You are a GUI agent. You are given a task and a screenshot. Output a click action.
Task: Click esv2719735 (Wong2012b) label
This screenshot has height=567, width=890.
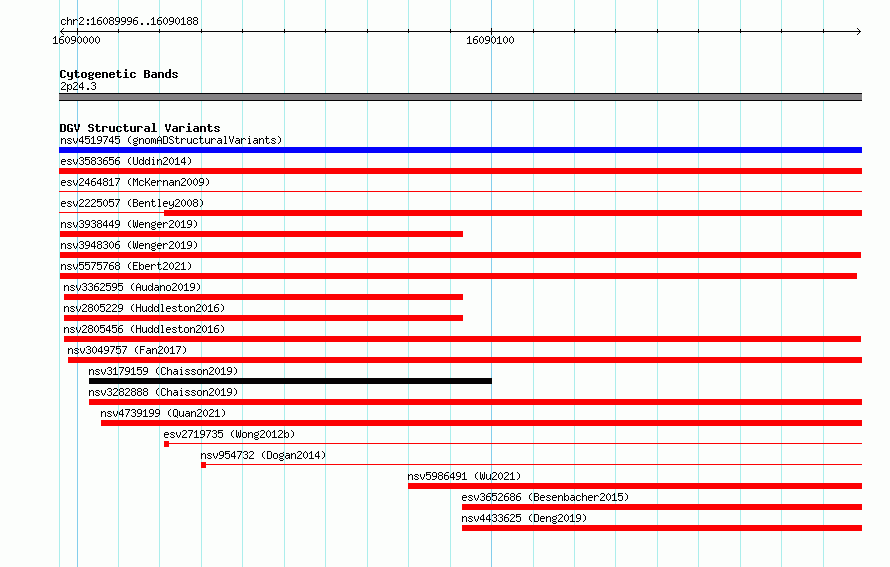pyautogui.click(x=229, y=434)
